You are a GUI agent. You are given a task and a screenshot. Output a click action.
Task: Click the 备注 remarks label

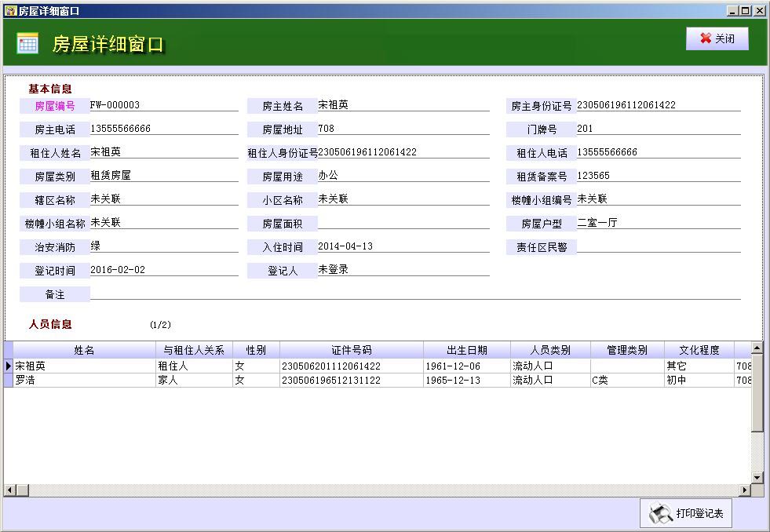[54, 293]
